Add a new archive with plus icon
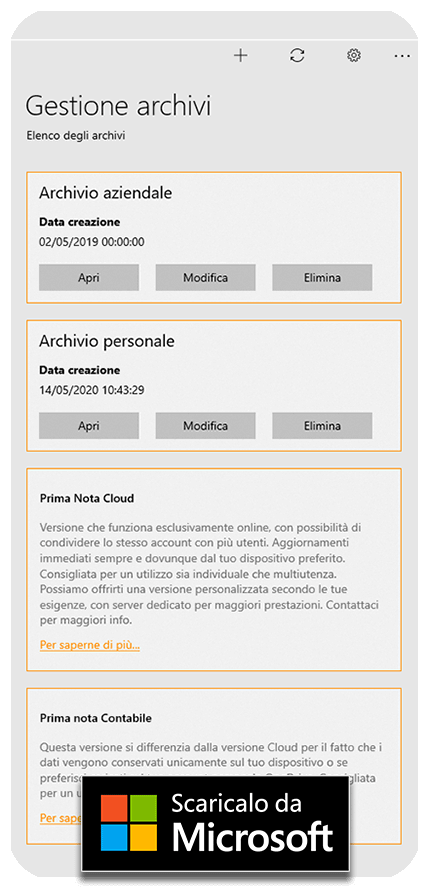Viewport: 429px width, 888px height. click(241, 56)
